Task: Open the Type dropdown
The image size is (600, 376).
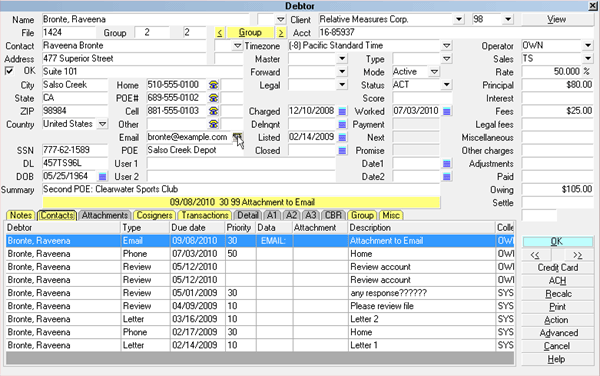Action: [x=446, y=59]
